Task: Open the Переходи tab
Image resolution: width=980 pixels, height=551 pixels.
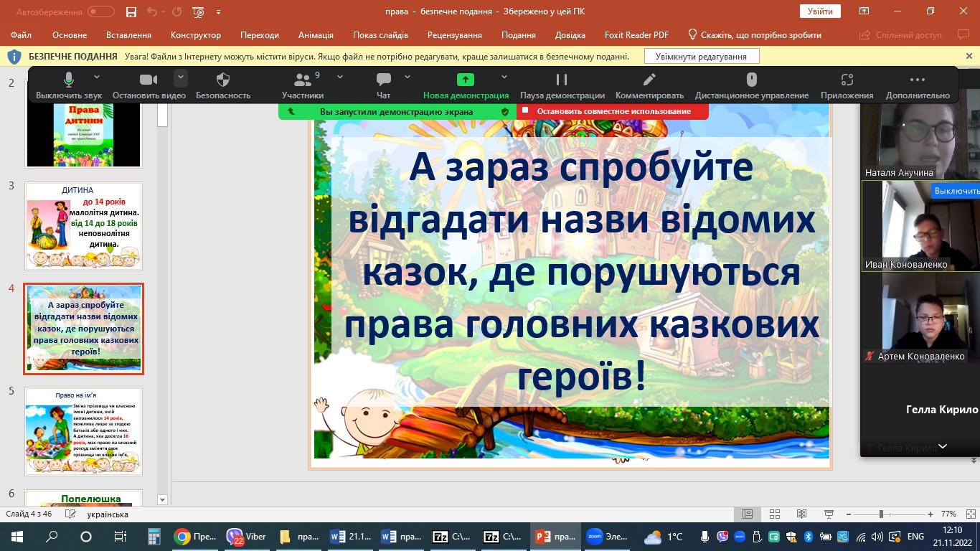Action: pos(260,35)
